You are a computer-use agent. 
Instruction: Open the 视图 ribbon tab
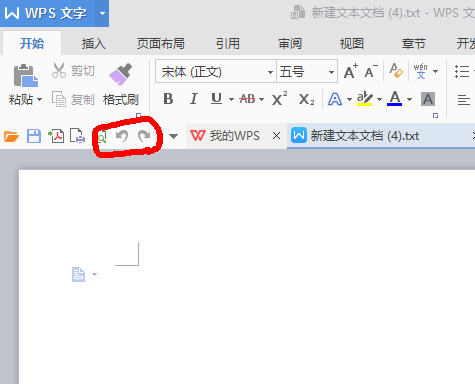tap(352, 43)
